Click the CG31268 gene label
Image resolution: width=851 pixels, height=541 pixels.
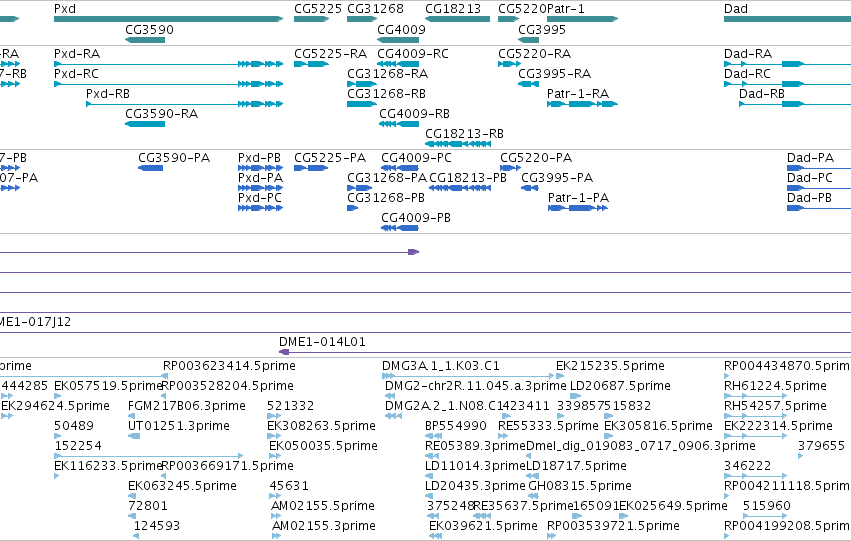click(x=375, y=9)
